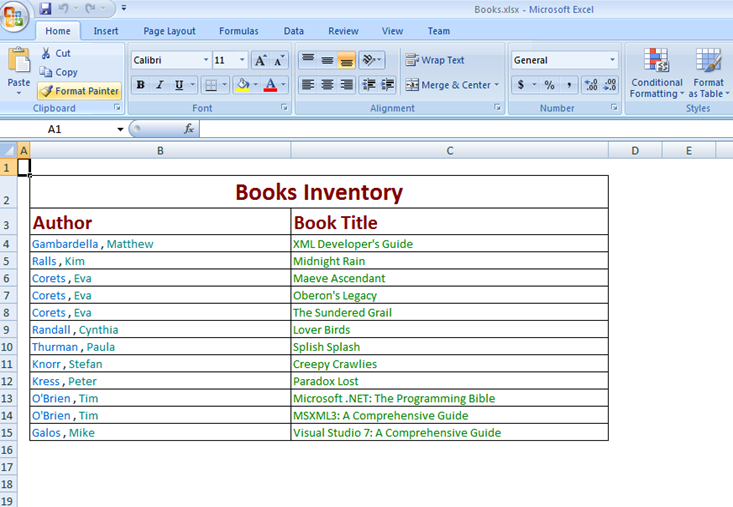
Task: Toggle Bottom Align
Action: click(x=346, y=60)
